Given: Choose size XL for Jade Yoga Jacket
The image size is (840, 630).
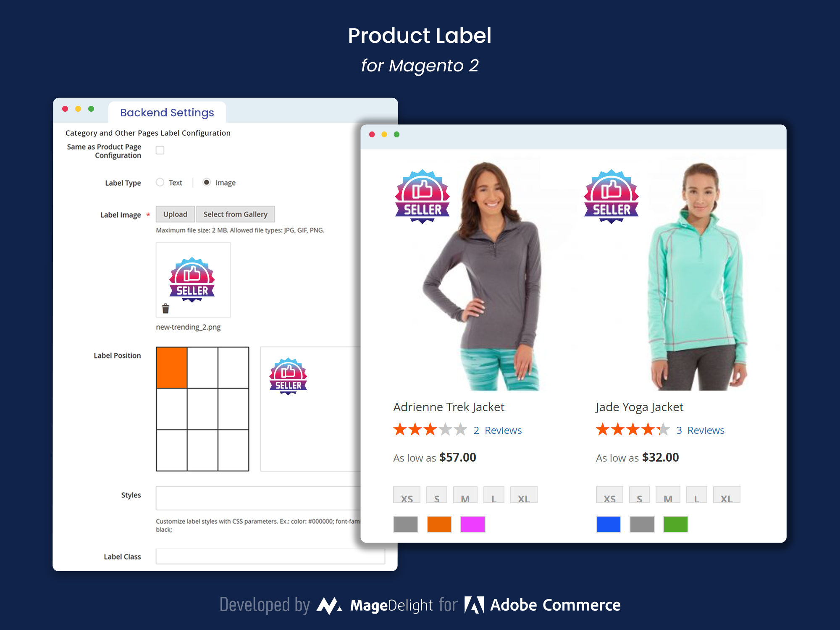Looking at the screenshot, I should pos(727,496).
